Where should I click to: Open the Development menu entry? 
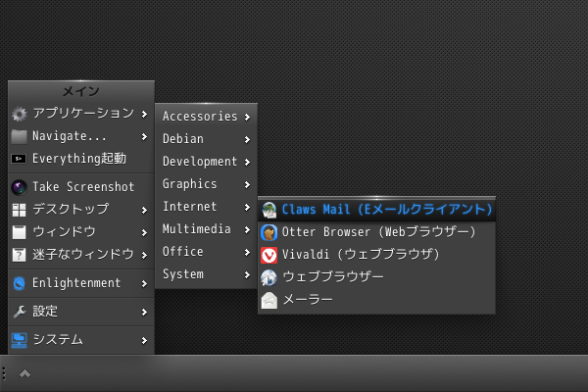[x=206, y=162]
